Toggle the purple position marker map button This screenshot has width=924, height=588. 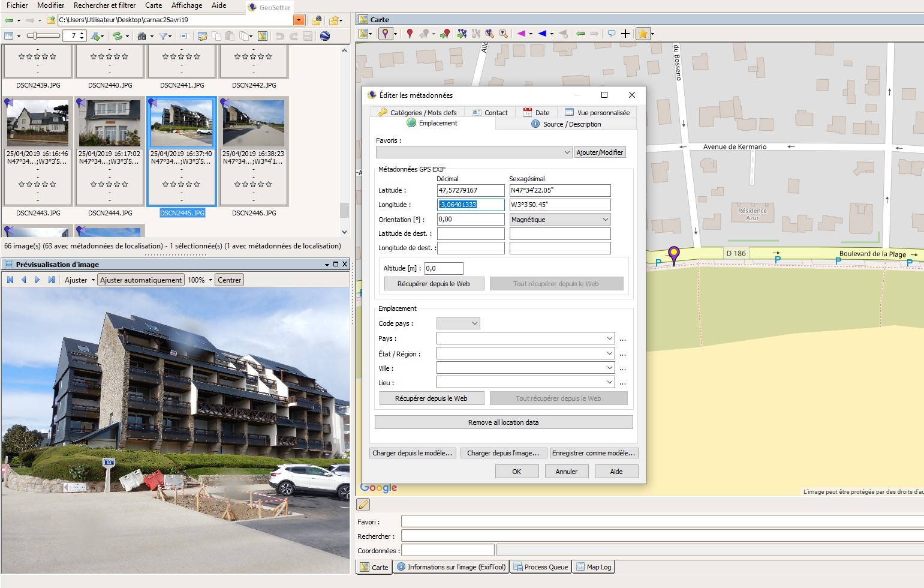click(x=385, y=34)
